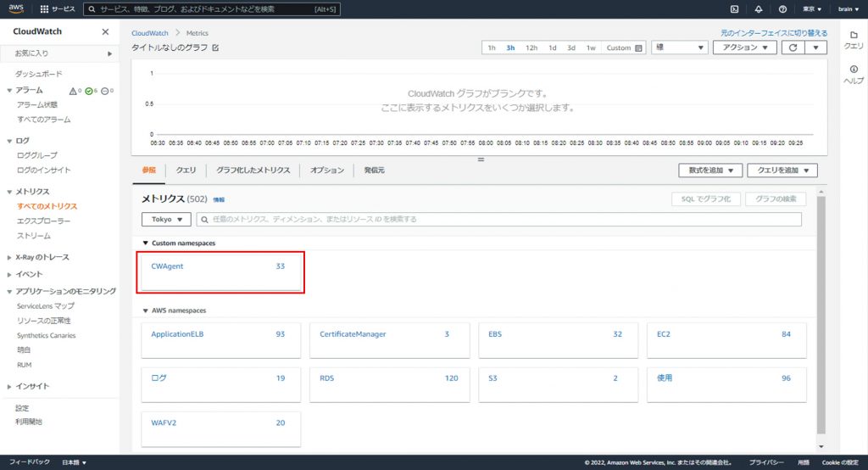Viewport: 868px width, 470px height.
Task: Switch to the 参照 tab
Action: coord(149,171)
